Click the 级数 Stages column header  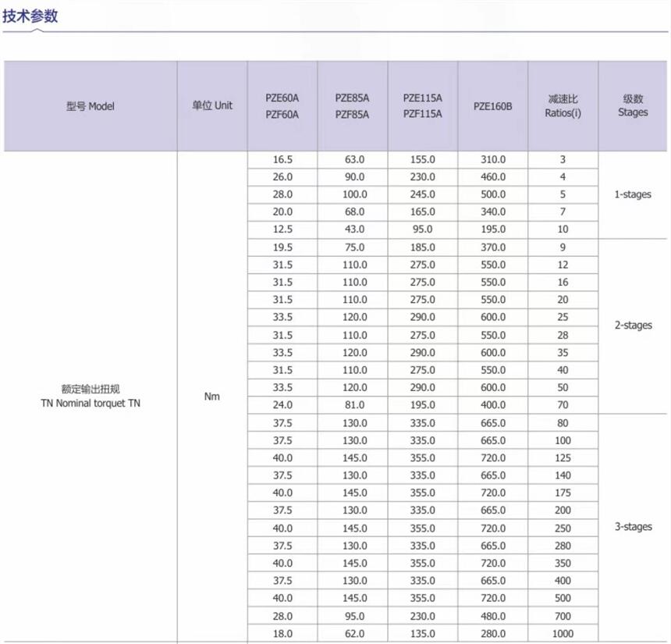coord(633,106)
